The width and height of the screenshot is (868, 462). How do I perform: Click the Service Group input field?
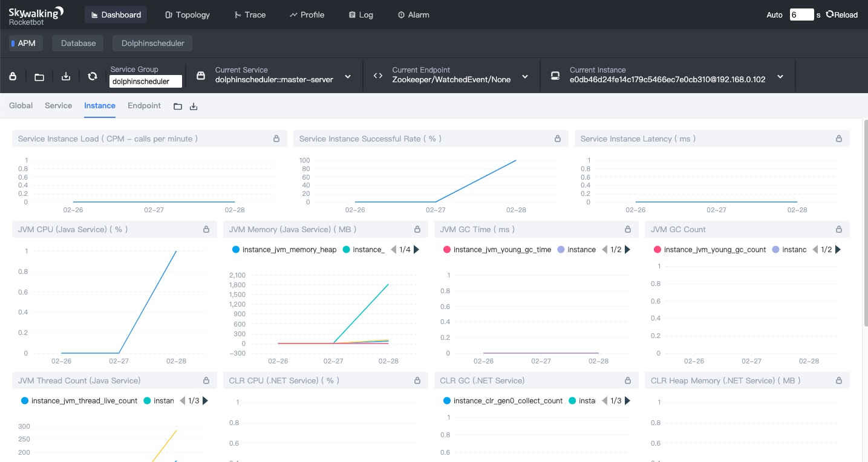click(146, 82)
